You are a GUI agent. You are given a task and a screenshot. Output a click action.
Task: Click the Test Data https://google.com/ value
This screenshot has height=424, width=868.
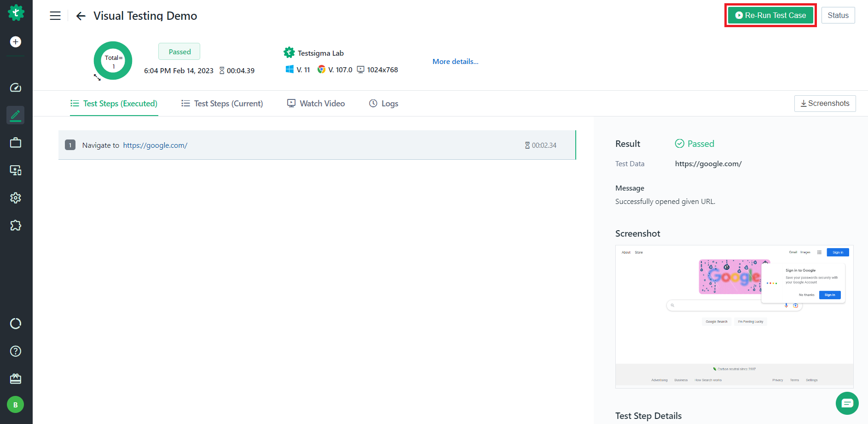pyautogui.click(x=708, y=164)
